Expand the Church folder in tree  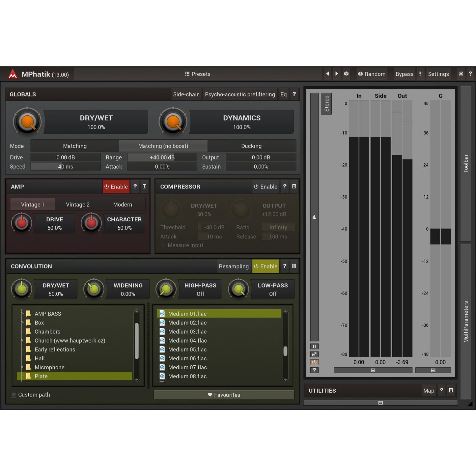click(22, 340)
